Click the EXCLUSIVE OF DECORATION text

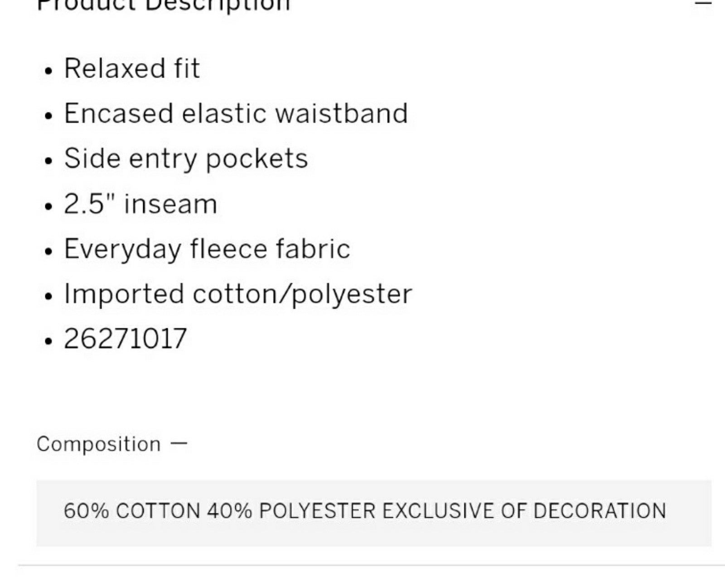524,511
